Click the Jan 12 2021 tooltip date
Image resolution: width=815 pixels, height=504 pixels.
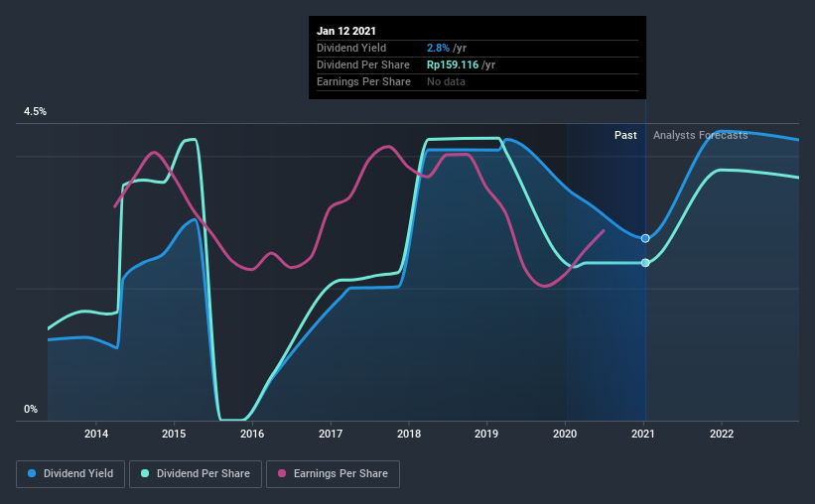(346, 31)
